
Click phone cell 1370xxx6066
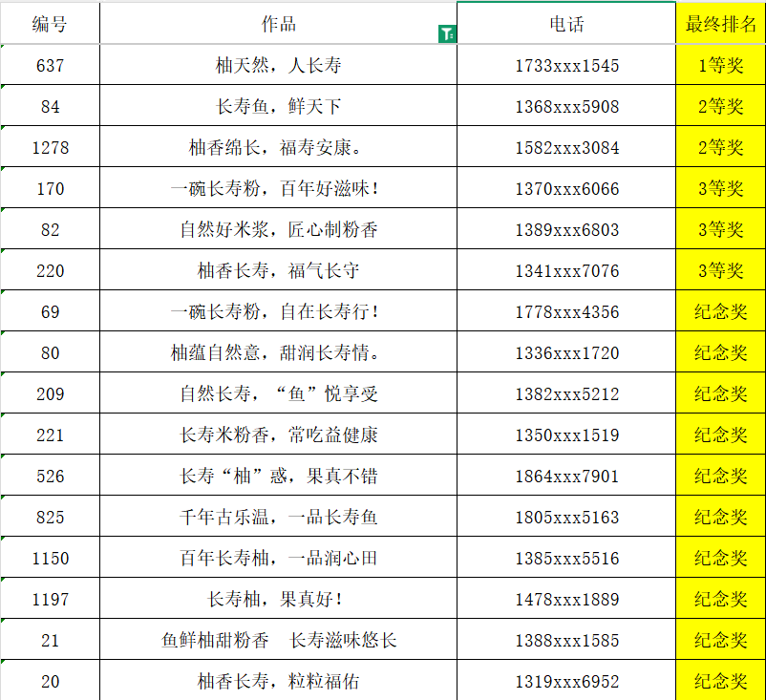tap(566, 188)
